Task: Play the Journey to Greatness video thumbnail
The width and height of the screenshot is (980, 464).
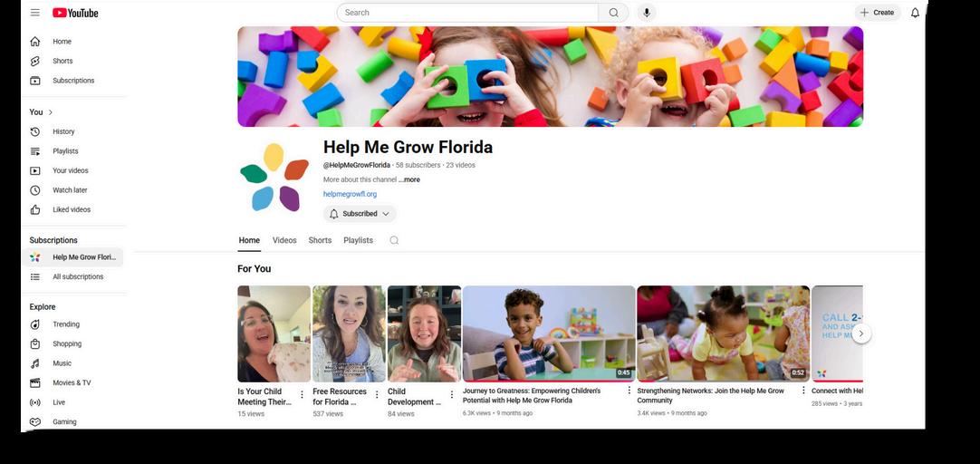Action: (549, 333)
